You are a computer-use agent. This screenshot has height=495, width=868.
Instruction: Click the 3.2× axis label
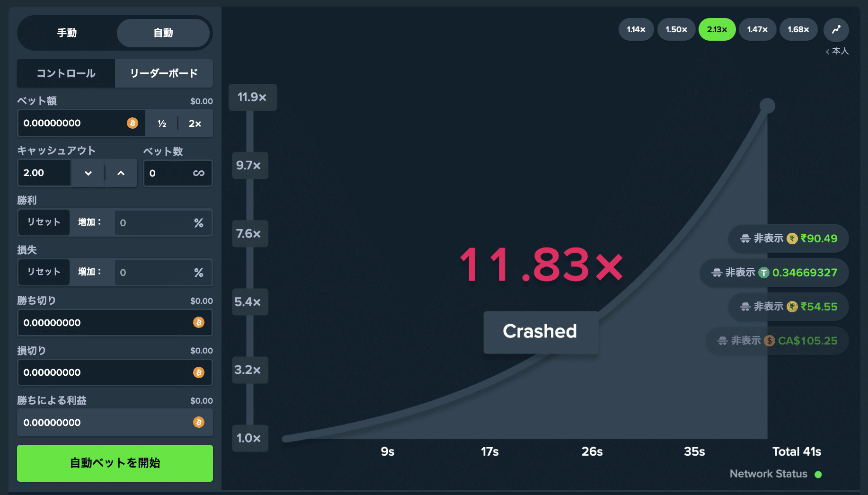click(249, 370)
